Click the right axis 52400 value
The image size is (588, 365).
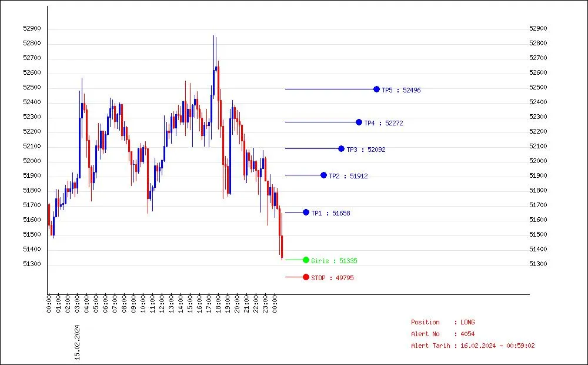(538, 102)
